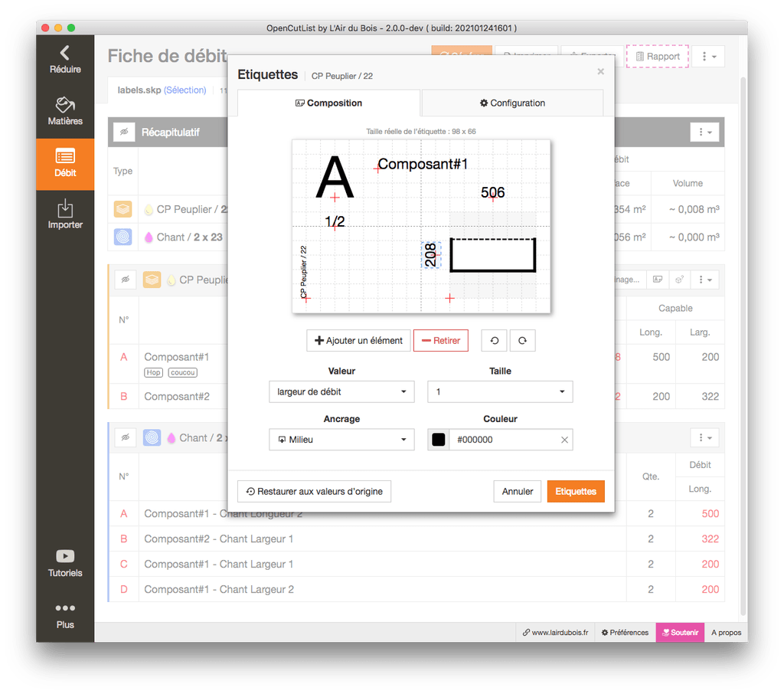Open the Tutoriels section
The height and width of the screenshot is (694, 784).
(x=65, y=564)
